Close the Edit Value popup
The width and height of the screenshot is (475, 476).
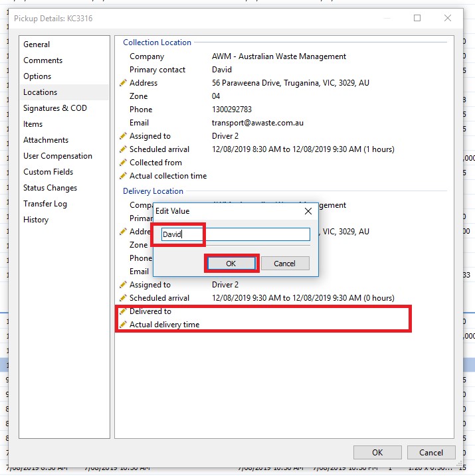pos(308,211)
